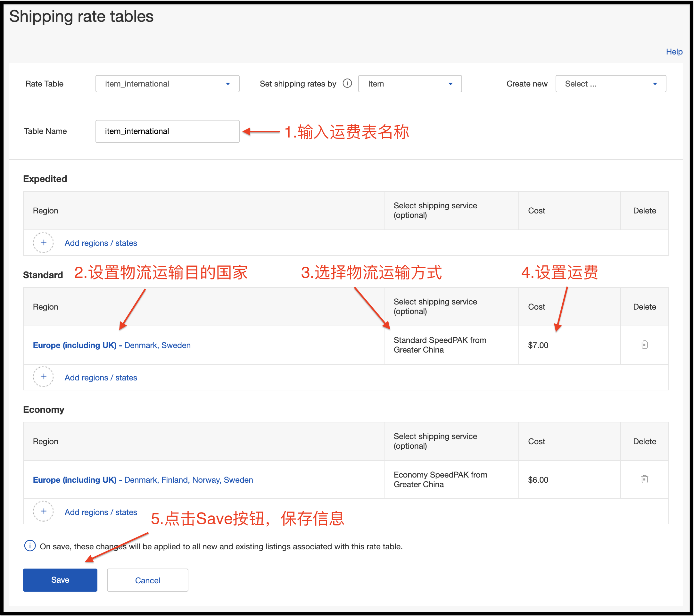
Task: Edit Europe (including UK) region in Standard
Action: tap(75, 345)
